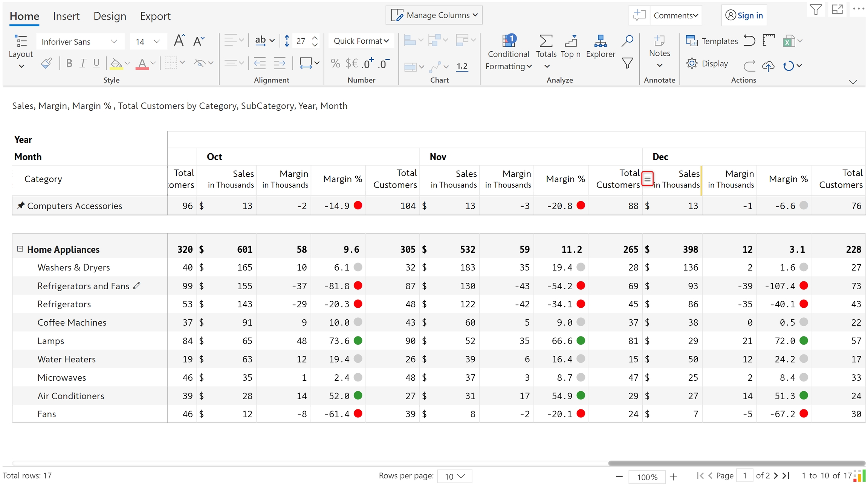Image resolution: width=868 pixels, height=487 pixels.
Task: Click the page number input field
Action: point(744,475)
